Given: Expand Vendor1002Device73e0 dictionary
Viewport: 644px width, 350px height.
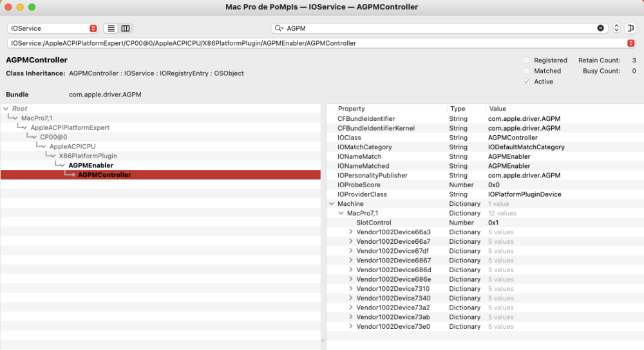Looking at the screenshot, I should click(350, 326).
